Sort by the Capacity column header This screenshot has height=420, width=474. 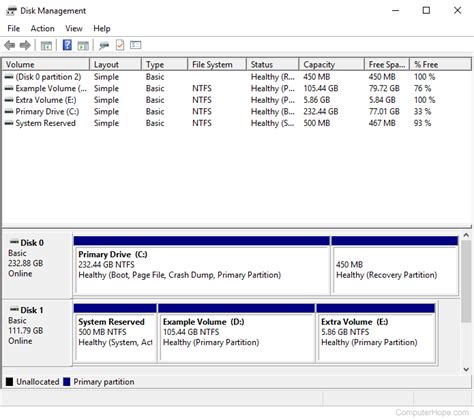pos(331,64)
